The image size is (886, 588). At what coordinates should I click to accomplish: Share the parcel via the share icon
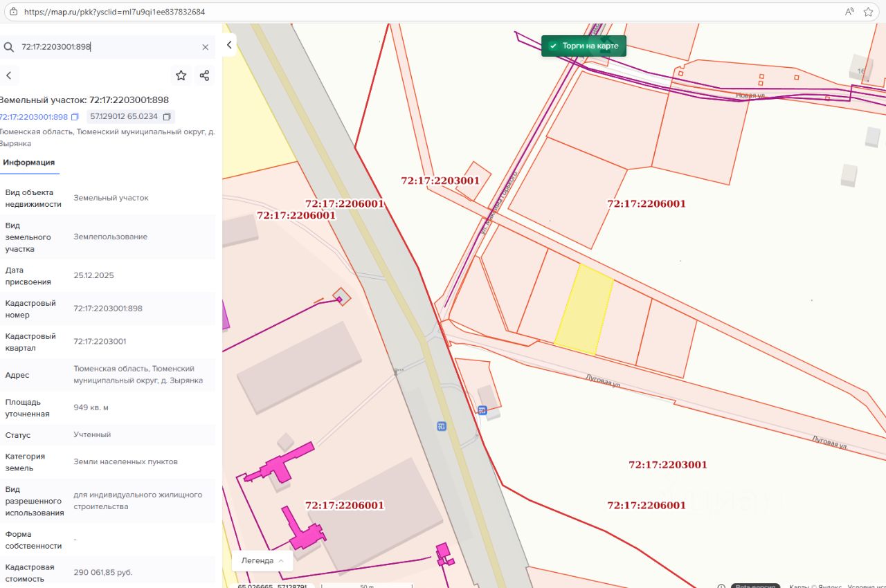204,75
